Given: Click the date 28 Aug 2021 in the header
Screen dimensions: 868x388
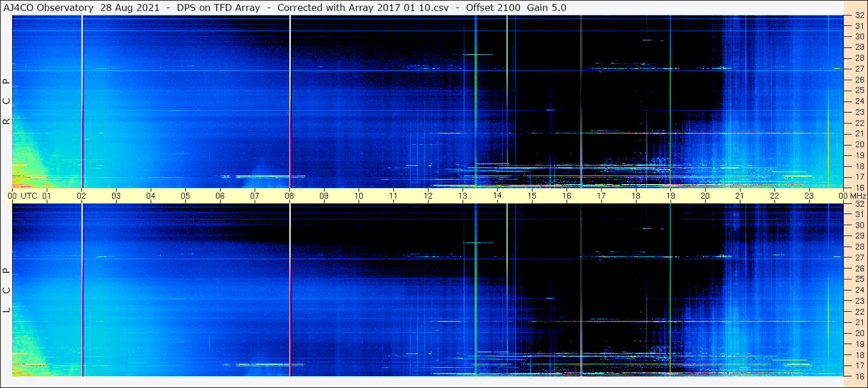Looking at the screenshot, I should click(x=129, y=8).
